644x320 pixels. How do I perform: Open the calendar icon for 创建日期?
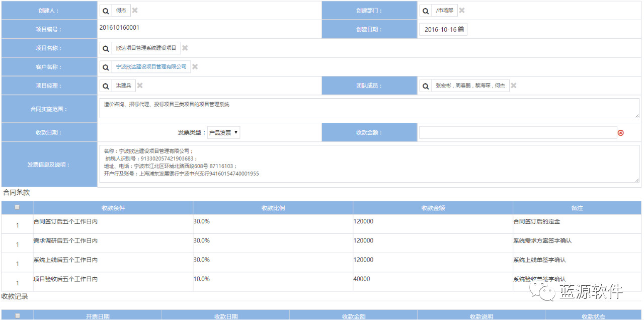coord(461,30)
